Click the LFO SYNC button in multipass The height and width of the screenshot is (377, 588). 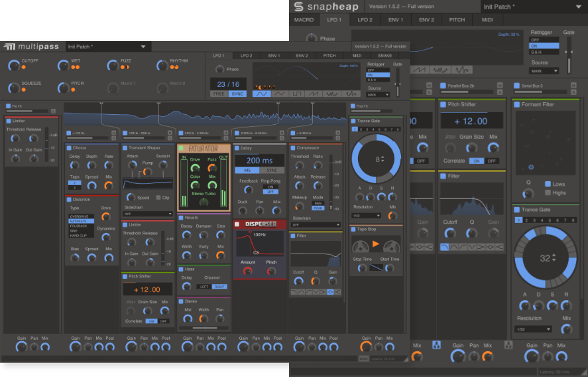[237, 94]
